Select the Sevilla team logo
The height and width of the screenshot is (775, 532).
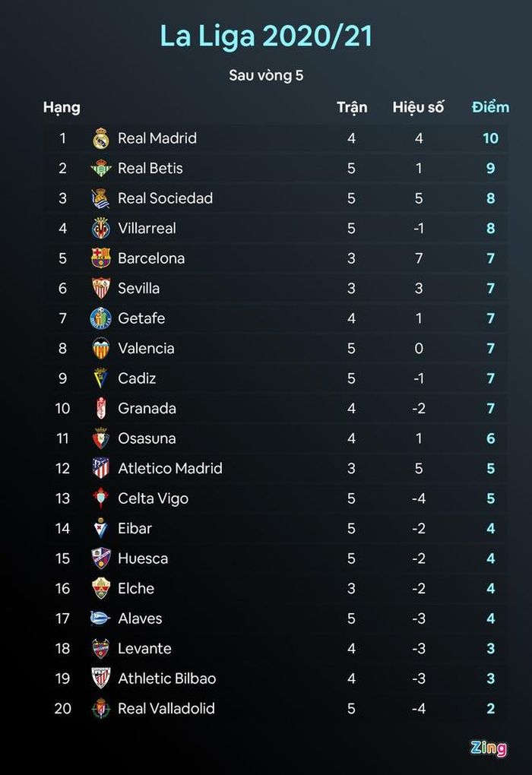(x=101, y=288)
